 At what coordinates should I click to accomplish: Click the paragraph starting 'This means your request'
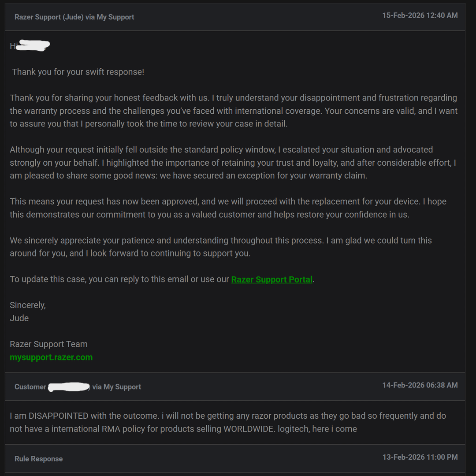click(228, 208)
